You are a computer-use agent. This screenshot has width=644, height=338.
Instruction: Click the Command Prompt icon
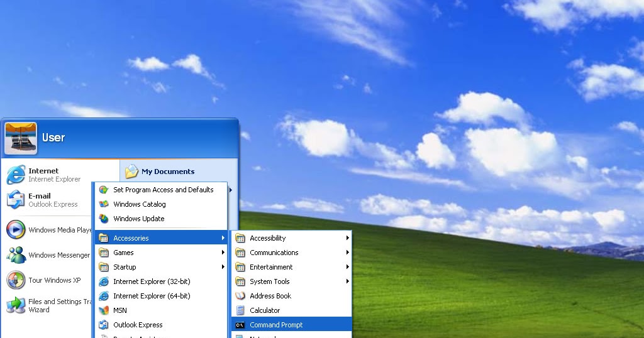240,325
